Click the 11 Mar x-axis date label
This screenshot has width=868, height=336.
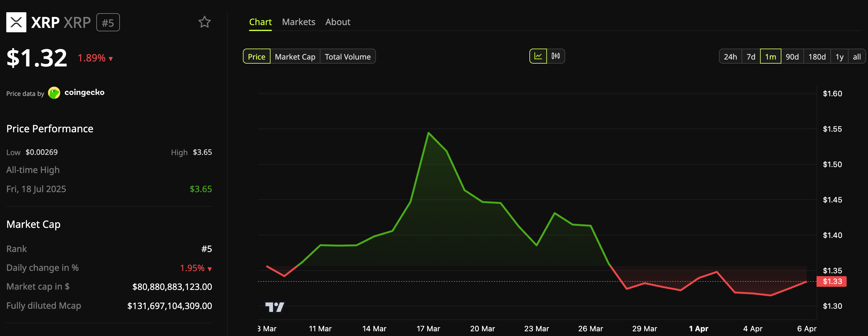[320, 328]
